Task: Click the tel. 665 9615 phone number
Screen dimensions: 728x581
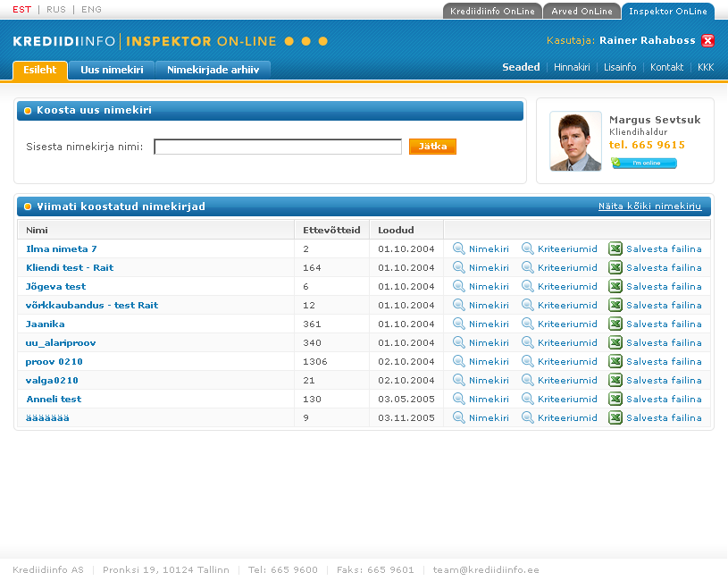Action: (x=647, y=145)
